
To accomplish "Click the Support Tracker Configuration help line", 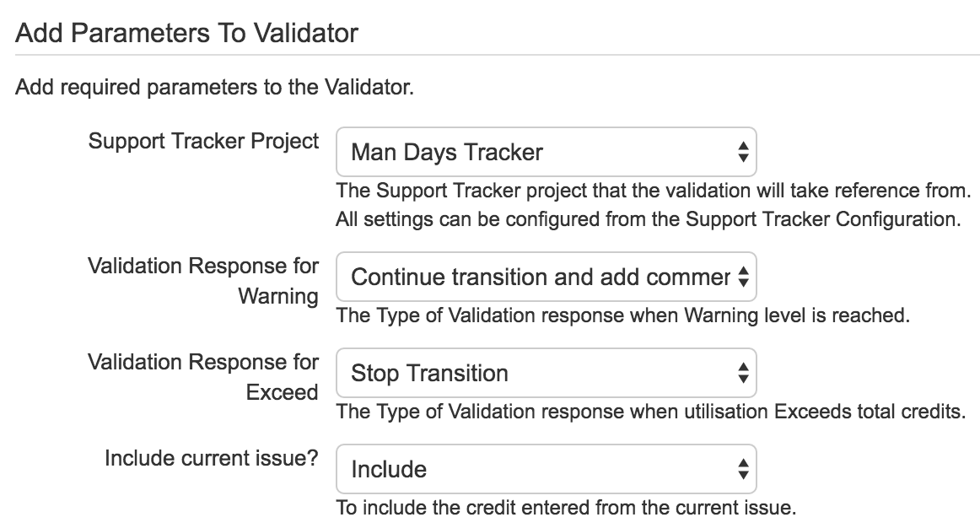I will (649, 219).
